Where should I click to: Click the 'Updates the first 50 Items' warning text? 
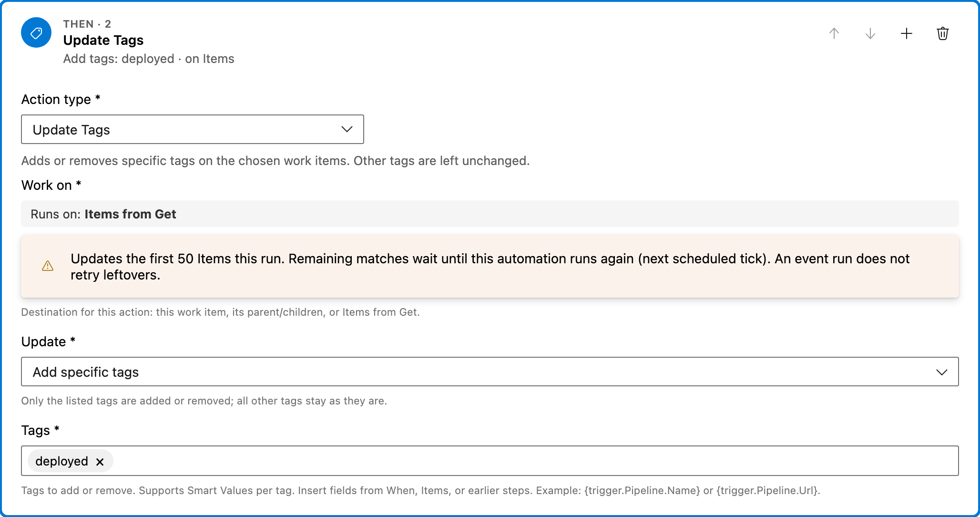[x=490, y=267]
